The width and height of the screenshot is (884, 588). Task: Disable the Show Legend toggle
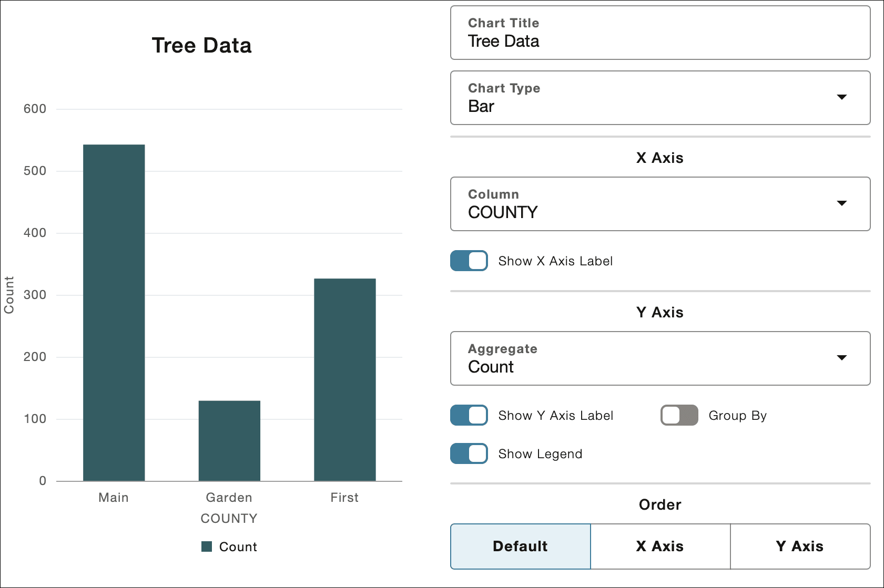pos(469,453)
